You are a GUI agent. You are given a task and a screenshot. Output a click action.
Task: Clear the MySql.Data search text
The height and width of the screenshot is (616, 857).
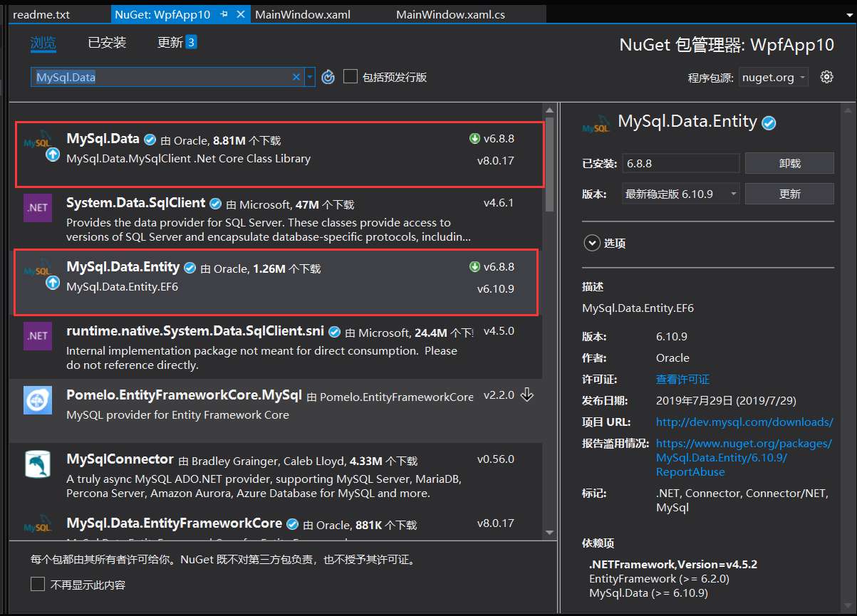pos(296,77)
